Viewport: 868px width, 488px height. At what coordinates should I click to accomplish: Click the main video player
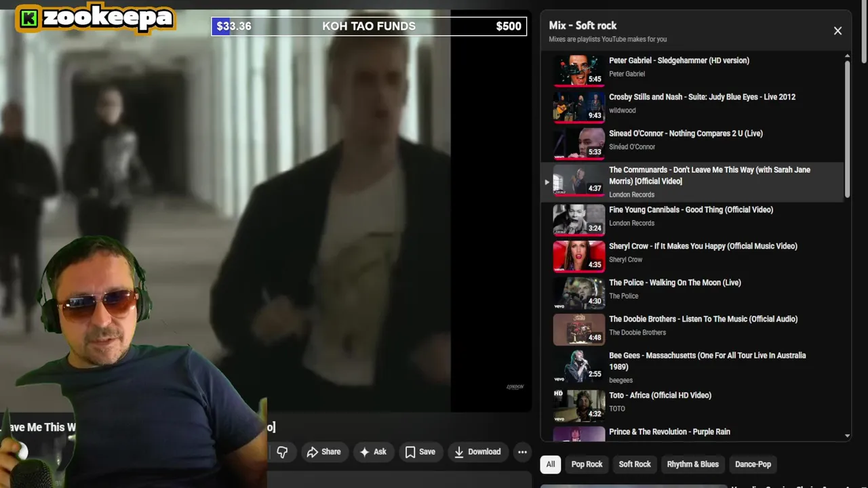pos(266,210)
